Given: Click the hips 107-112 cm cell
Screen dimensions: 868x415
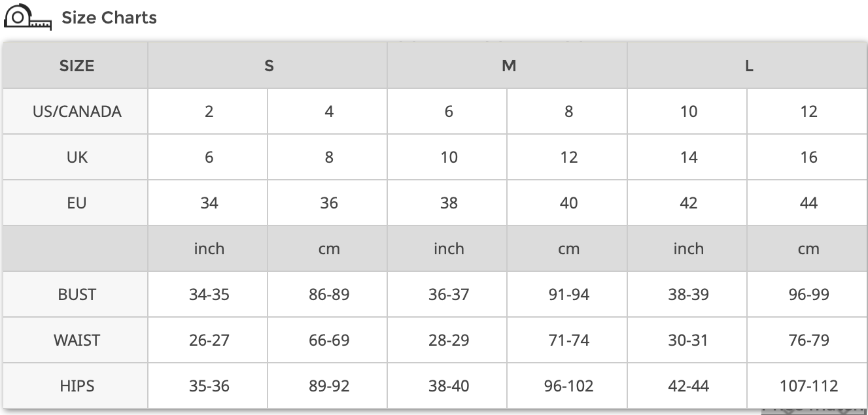Looking at the screenshot, I should point(808,386).
